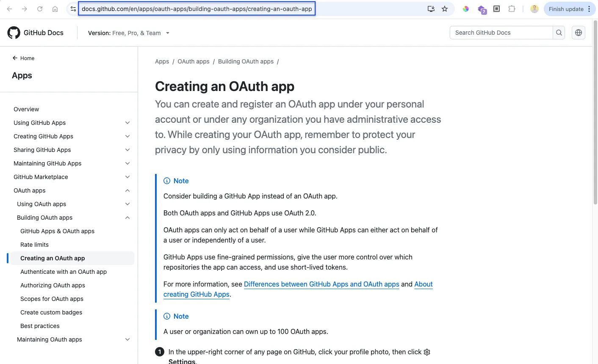Screen dimensions: 598x364
Task: Install app icon in address bar
Action: [431, 9]
